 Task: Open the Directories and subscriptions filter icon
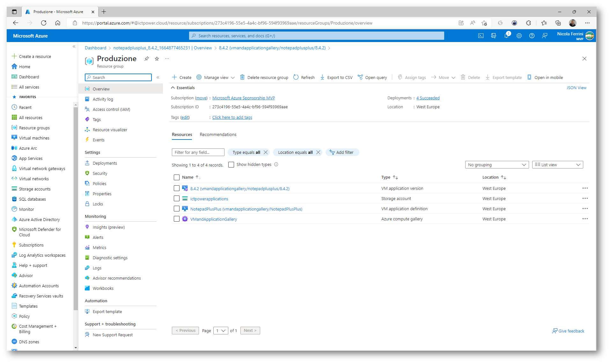(494, 36)
